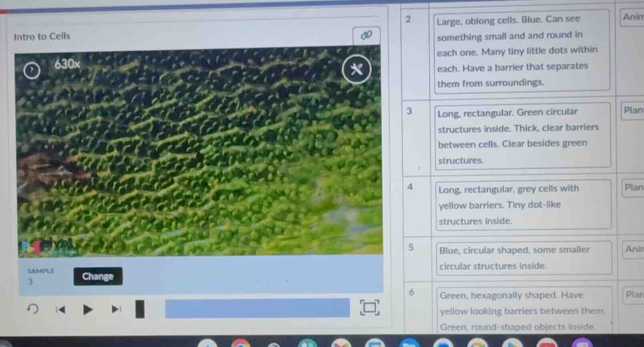This screenshot has height=347, width=644.
Task: Reset the animation with the circular arrow
Action: (33, 309)
